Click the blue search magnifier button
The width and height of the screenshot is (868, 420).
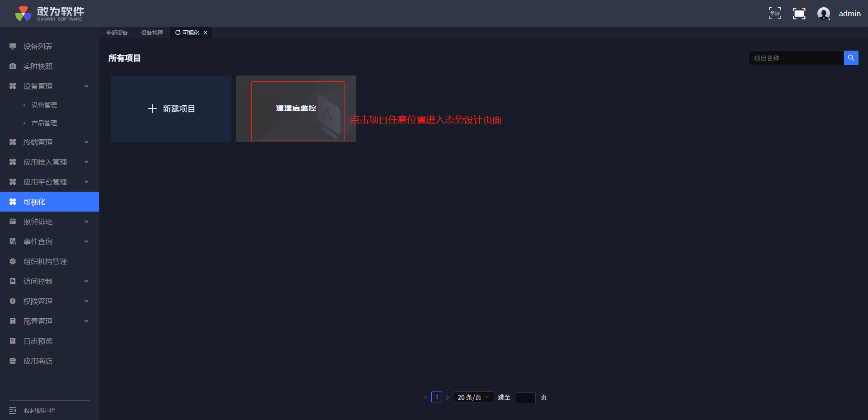pos(851,58)
